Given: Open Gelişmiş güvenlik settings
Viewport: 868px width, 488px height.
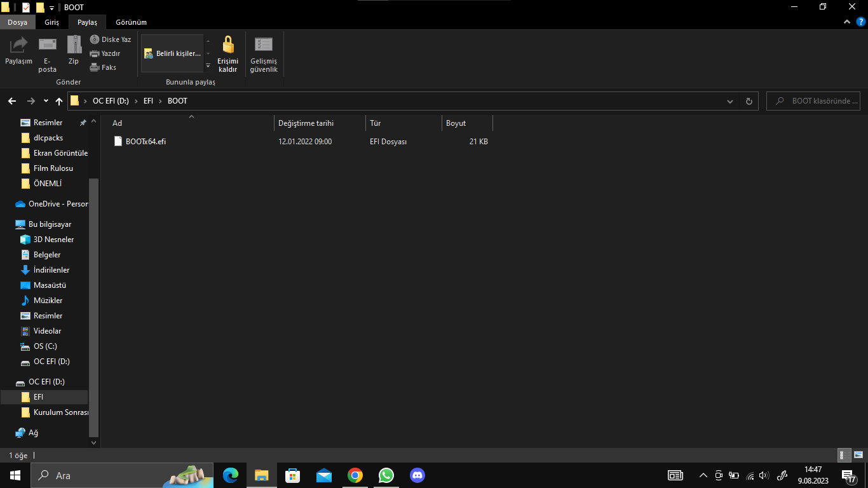Looking at the screenshot, I should 264,53.
